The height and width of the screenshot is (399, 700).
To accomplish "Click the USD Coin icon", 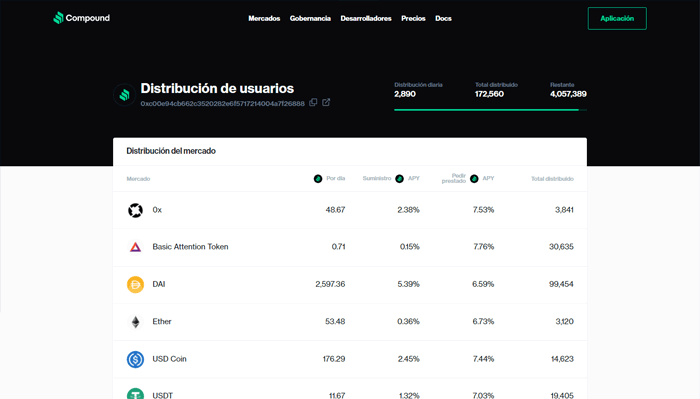I will [135, 359].
